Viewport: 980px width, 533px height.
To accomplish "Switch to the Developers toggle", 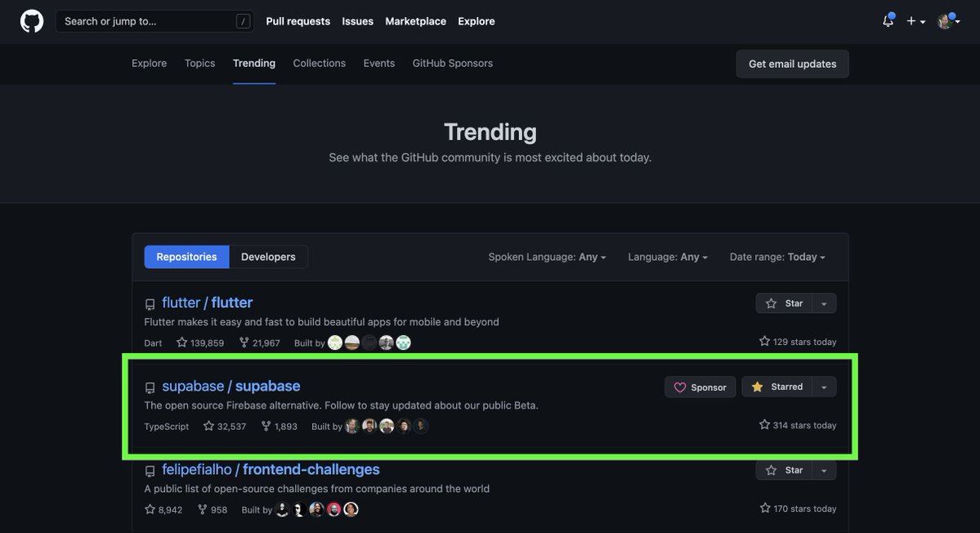I will pyautogui.click(x=268, y=257).
